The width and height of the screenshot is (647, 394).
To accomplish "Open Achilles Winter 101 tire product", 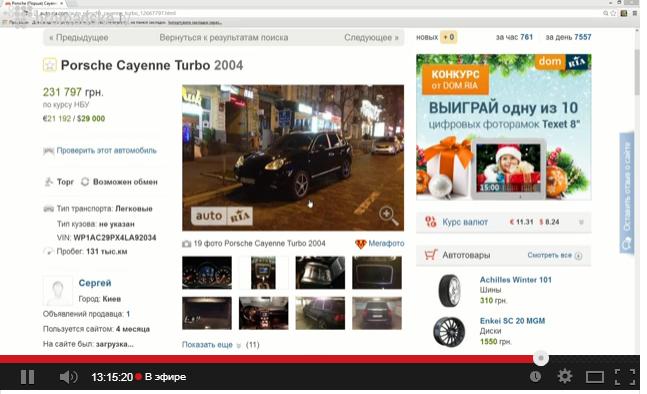I will click(x=515, y=280).
